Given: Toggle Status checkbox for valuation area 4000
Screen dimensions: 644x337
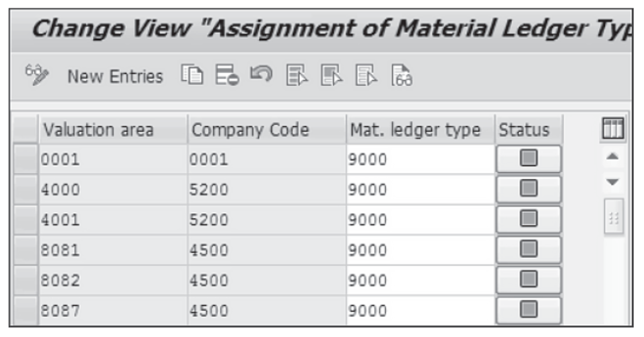Looking at the screenshot, I should pyautogui.click(x=528, y=189).
